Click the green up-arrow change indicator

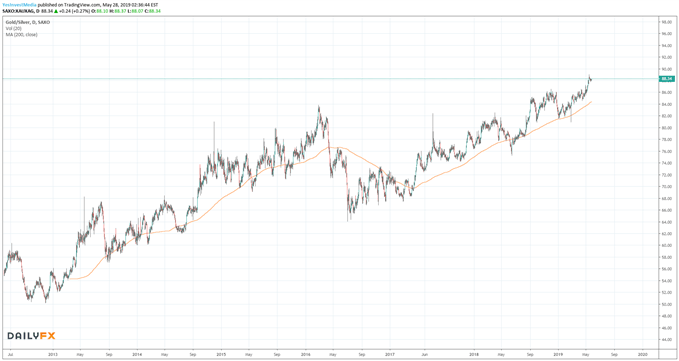point(56,11)
